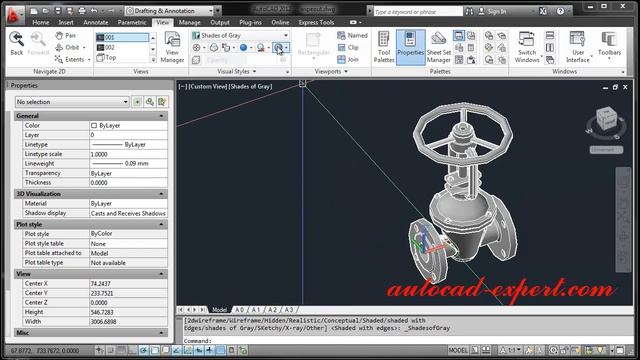Click Switch Windows in the Windows panel
The width and height of the screenshot is (640, 360).
tap(527, 47)
